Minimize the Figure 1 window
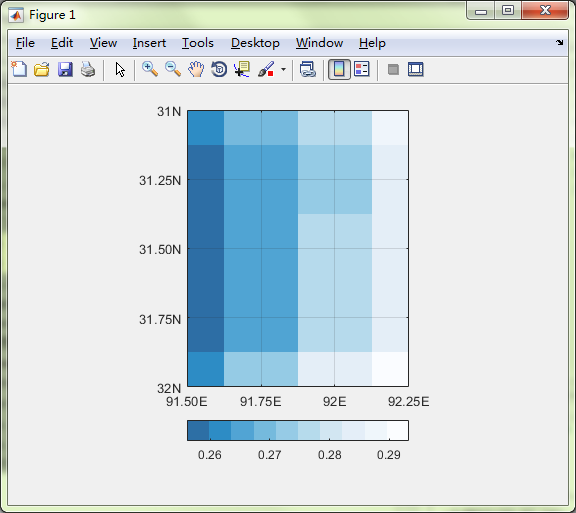 pos(480,11)
